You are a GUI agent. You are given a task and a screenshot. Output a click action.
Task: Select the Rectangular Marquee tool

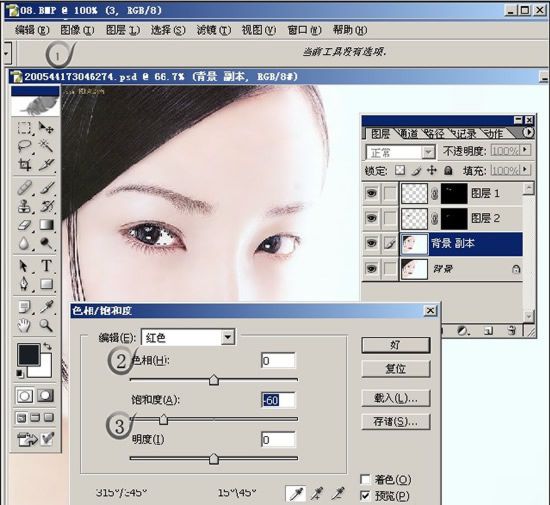24,128
